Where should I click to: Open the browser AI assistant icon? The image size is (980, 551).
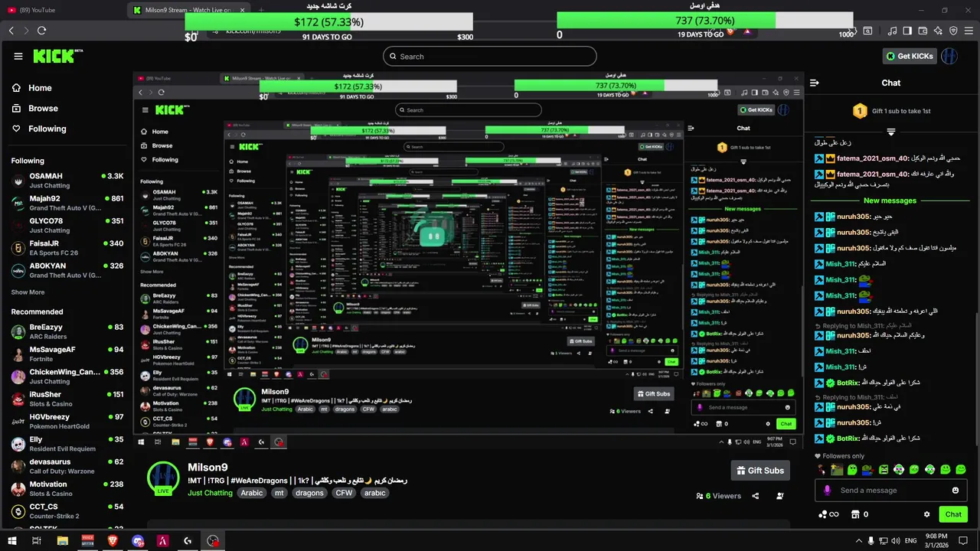pos(938,31)
